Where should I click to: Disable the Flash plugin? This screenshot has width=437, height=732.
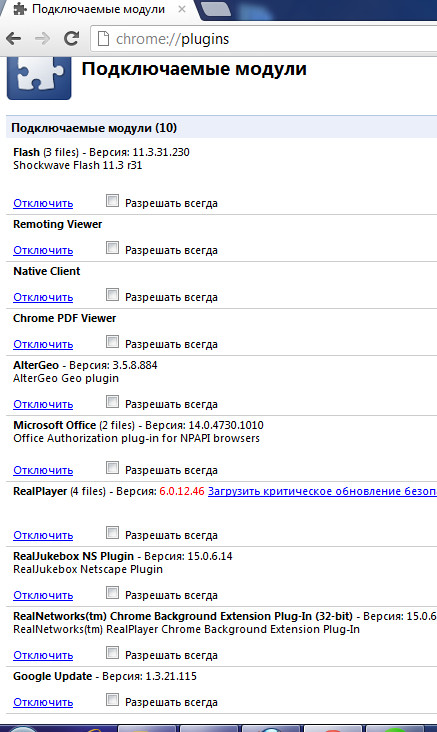click(43, 203)
